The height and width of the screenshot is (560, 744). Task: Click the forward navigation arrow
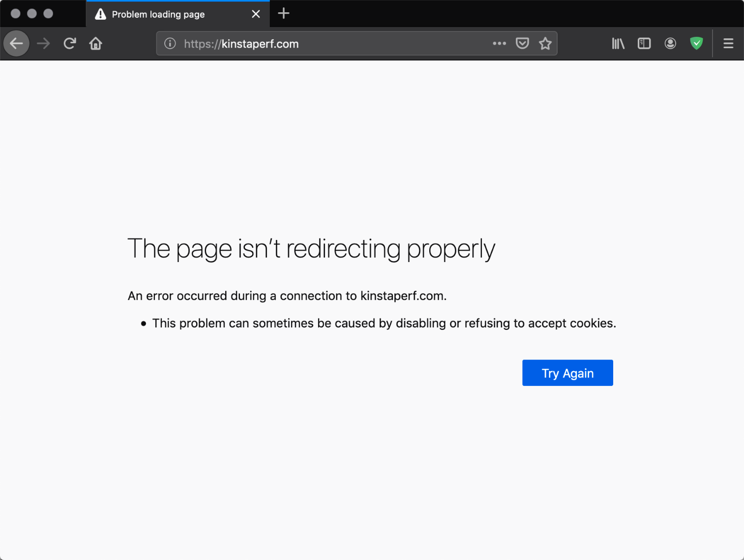(x=43, y=43)
